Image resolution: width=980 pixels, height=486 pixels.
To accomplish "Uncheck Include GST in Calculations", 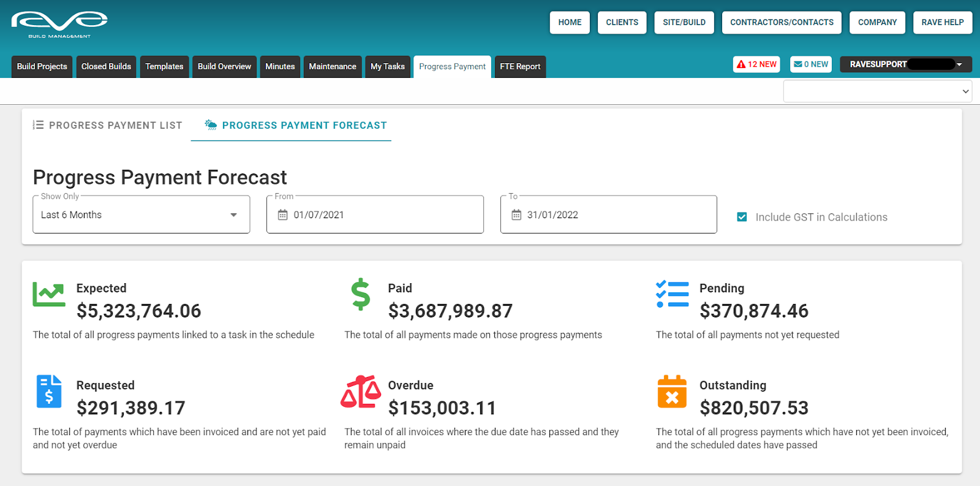I will click(x=742, y=217).
